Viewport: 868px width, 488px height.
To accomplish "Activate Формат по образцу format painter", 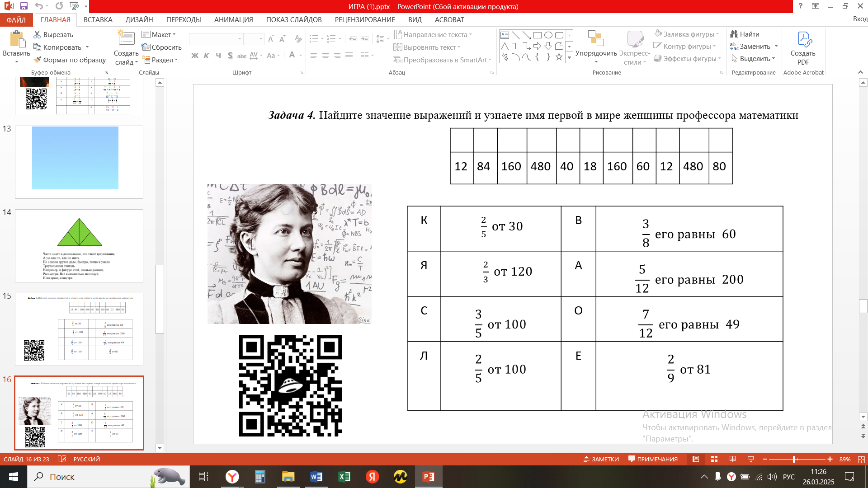I will click(70, 60).
